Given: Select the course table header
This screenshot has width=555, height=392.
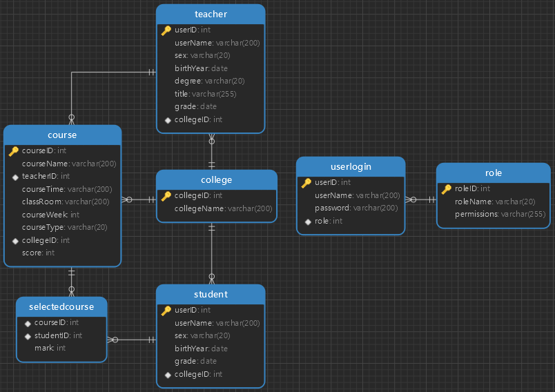Looking at the screenshot, I should point(62,135).
